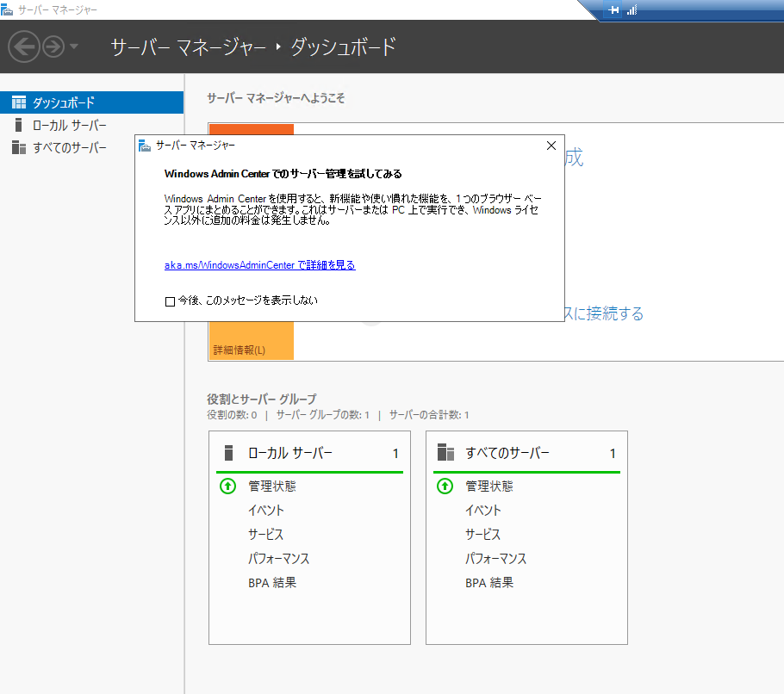Click the pin icon in the top connection bar
The width and height of the screenshot is (784, 694).
click(x=613, y=9)
